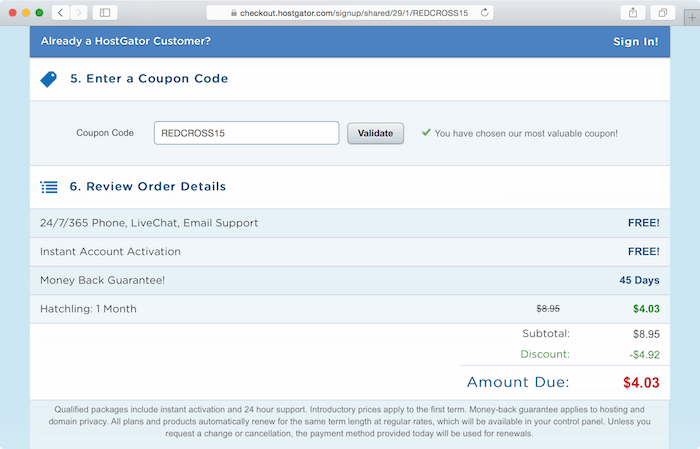
Task: Click the Safari forward arrow button
Action: (79, 12)
